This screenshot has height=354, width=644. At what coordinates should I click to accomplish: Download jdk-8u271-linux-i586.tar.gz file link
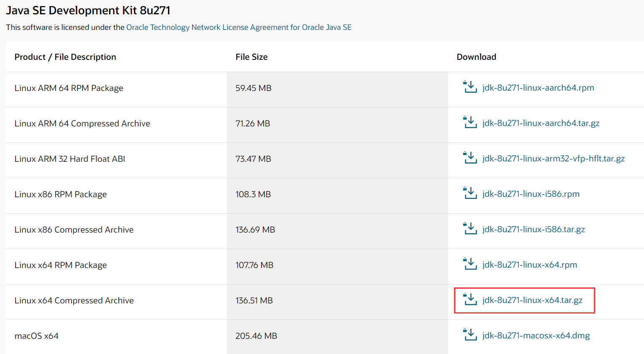[534, 229]
